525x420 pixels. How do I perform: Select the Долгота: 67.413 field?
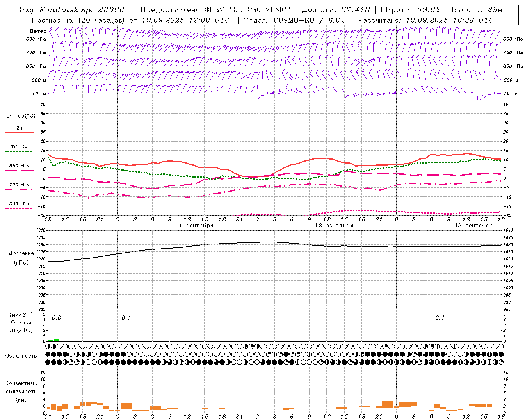pyautogui.click(x=336, y=10)
